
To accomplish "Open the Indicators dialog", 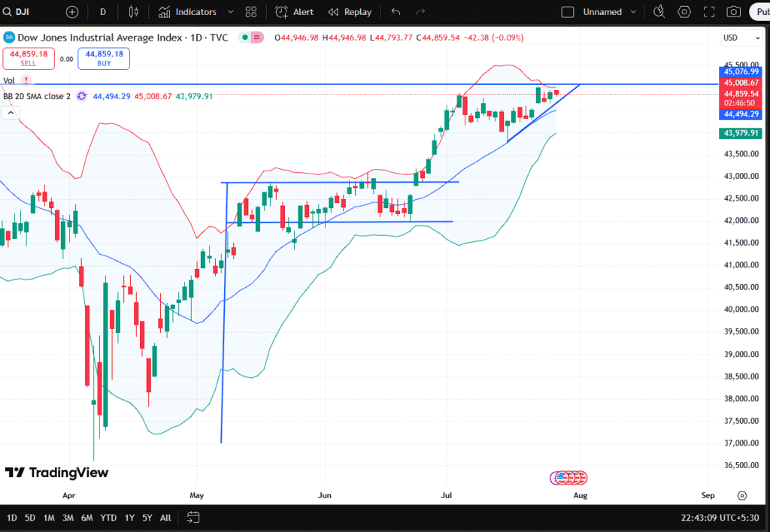I will (x=187, y=12).
